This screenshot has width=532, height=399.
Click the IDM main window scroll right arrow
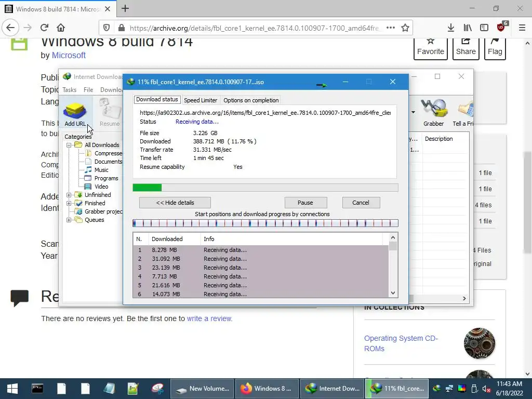(464, 298)
